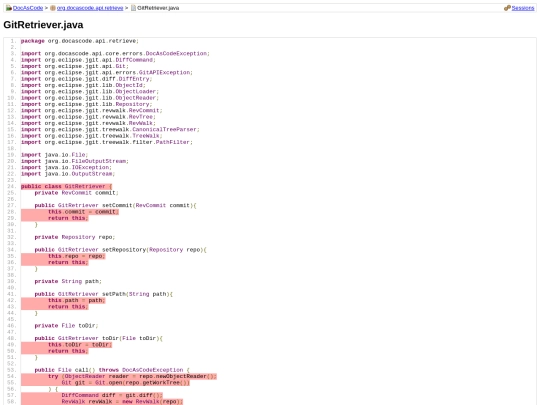Click the RevCommit import line
540x405 pixels.
pos(92,111)
